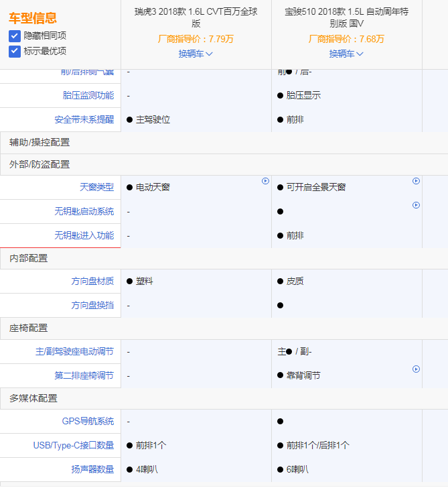
Task: Toggle the 隐藏相同项 checkbox
Action: point(15,36)
